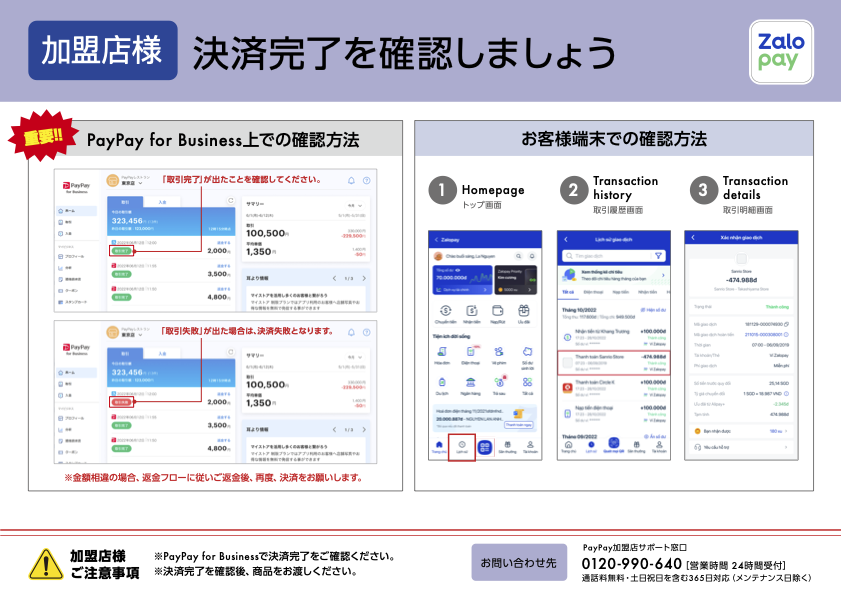The height and width of the screenshot is (595, 841).
Task: Select Tất cả tab in transaction history
Action: pyautogui.click(x=567, y=292)
